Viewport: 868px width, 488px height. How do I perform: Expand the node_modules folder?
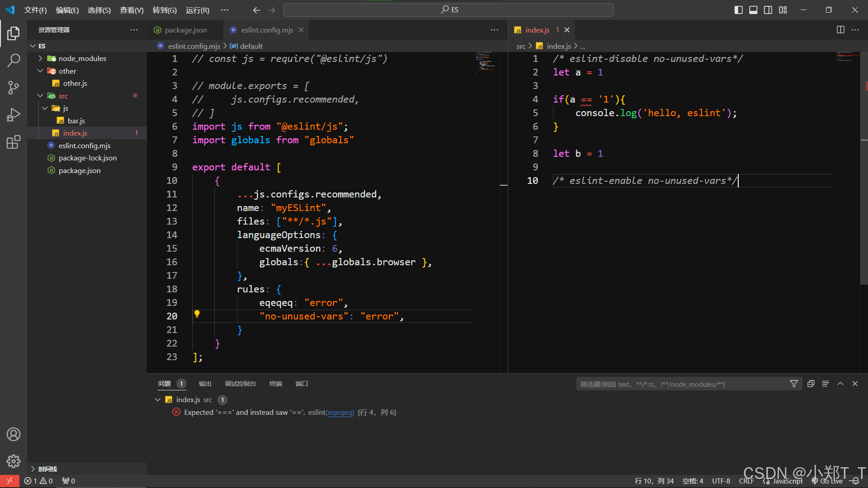tap(41, 58)
